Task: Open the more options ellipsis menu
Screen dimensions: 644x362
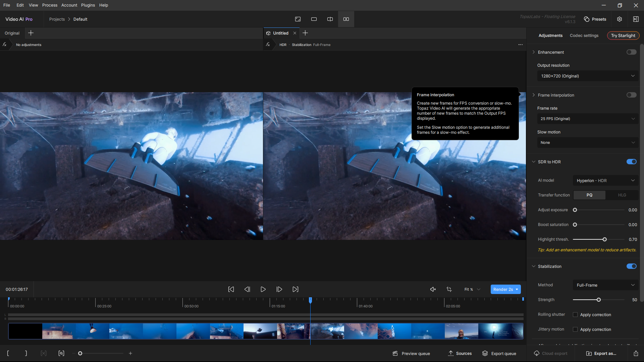Action: tap(521, 45)
